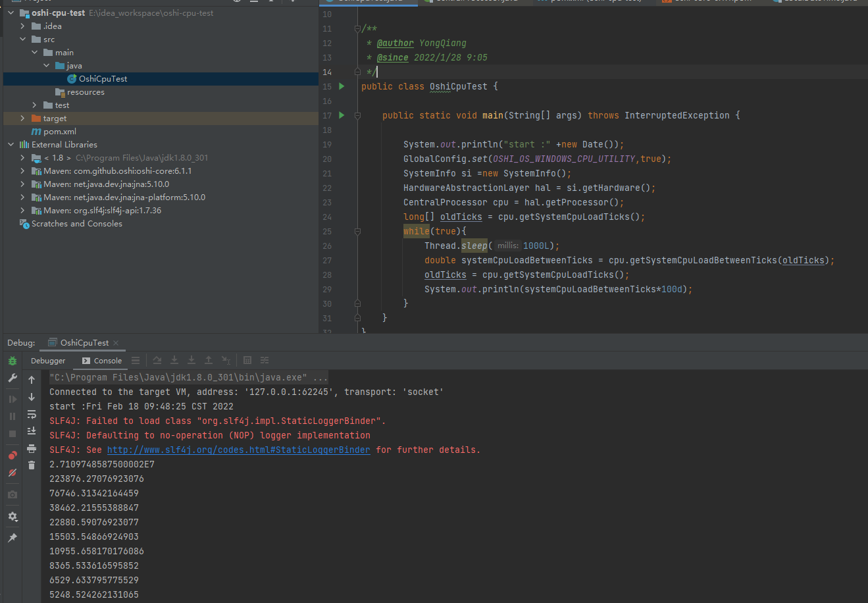Open debug settings with the wrench icon
Viewport: 868px width, 603px height.
(x=13, y=378)
